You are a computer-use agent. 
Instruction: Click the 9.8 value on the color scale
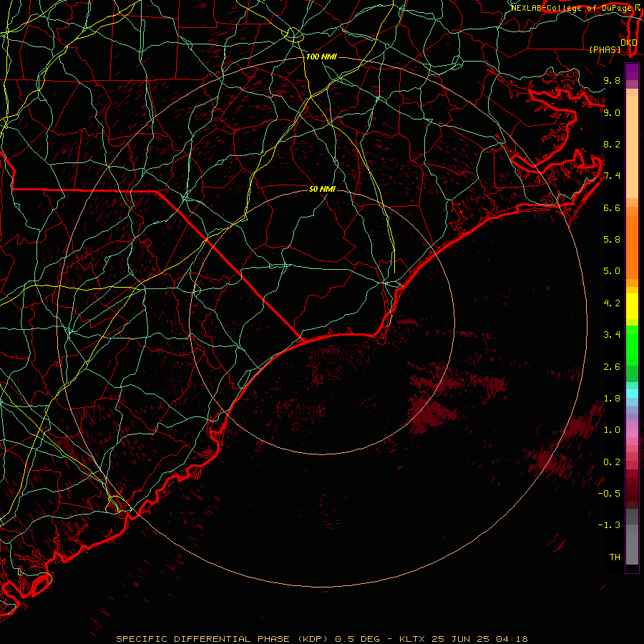tap(612, 80)
